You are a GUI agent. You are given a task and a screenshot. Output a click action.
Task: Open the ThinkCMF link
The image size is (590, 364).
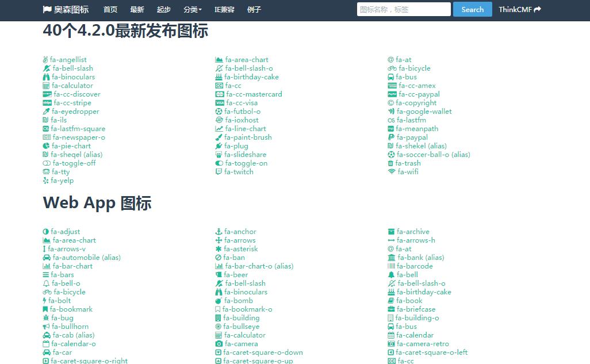pyautogui.click(x=519, y=9)
